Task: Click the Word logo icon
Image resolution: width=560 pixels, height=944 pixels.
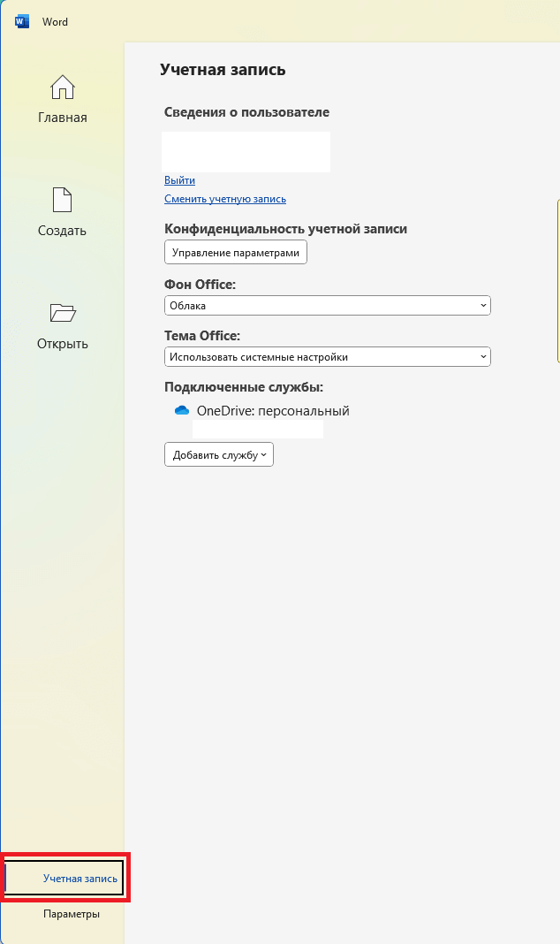Action: pyautogui.click(x=22, y=22)
